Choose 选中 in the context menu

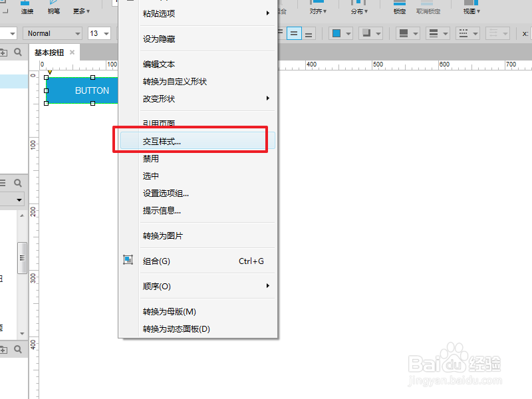click(198, 176)
